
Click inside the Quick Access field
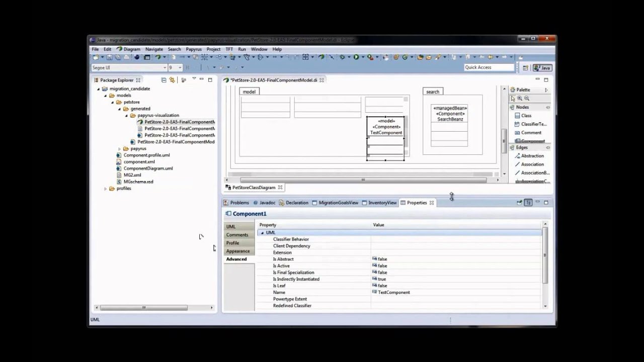point(489,67)
